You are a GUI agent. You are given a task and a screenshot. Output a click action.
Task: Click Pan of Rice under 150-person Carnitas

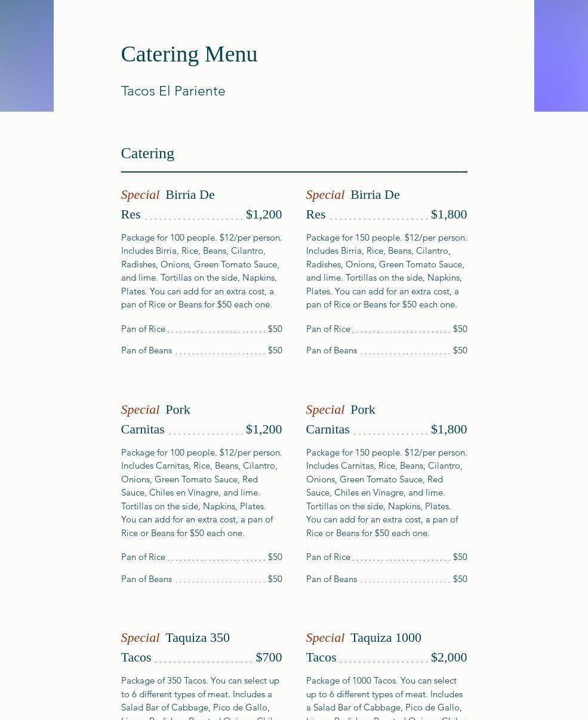tap(328, 557)
